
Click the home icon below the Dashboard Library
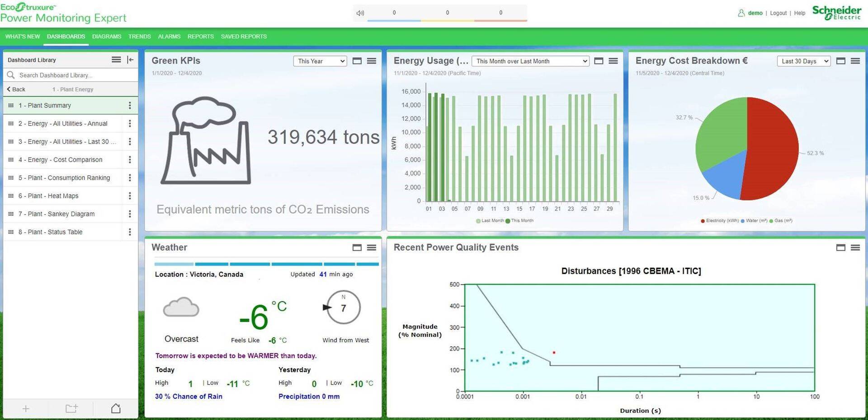[115, 408]
